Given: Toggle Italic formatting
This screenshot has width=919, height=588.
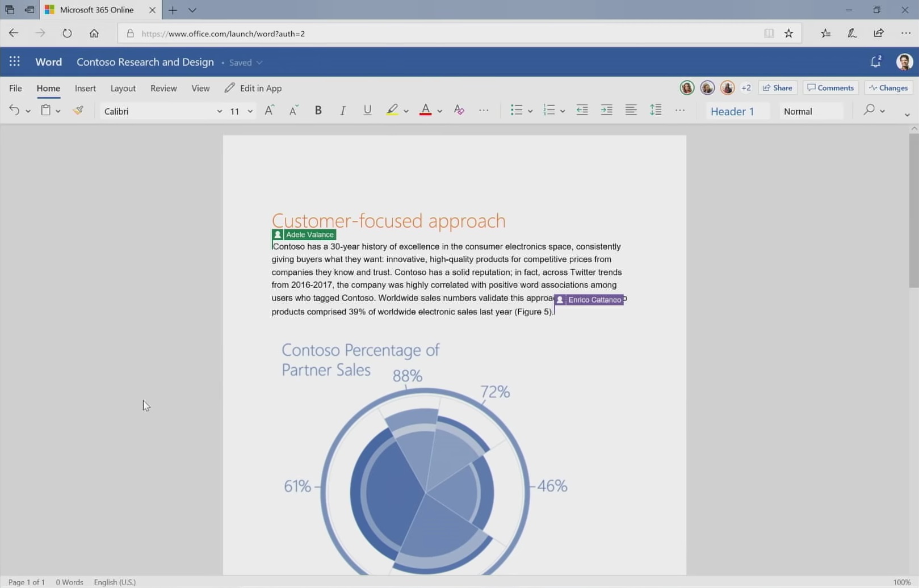Looking at the screenshot, I should pyautogui.click(x=343, y=111).
